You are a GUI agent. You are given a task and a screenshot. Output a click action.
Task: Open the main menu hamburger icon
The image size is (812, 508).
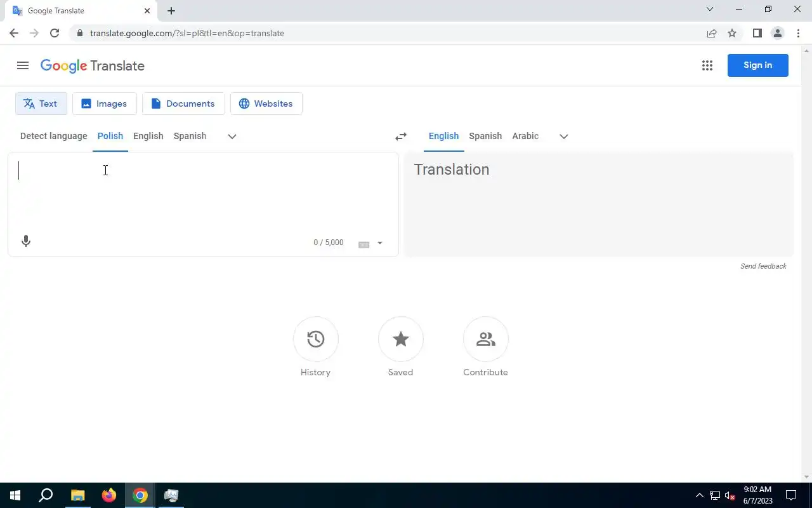pos(23,65)
